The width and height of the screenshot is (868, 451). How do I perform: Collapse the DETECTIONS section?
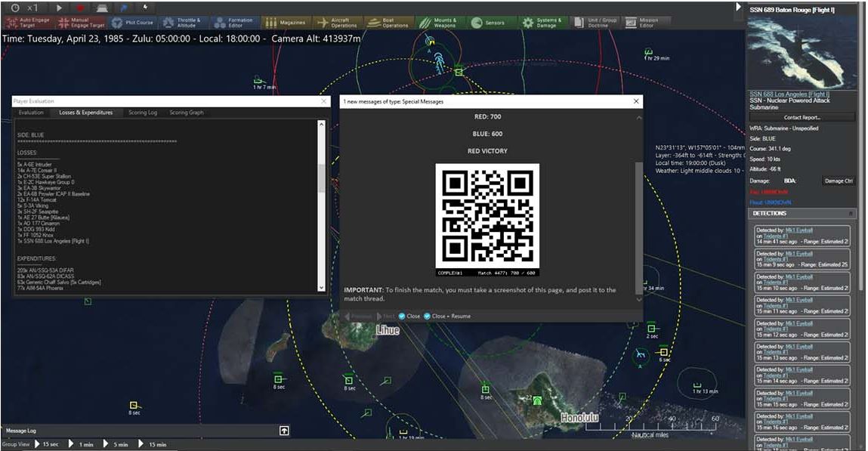pyautogui.click(x=851, y=213)
